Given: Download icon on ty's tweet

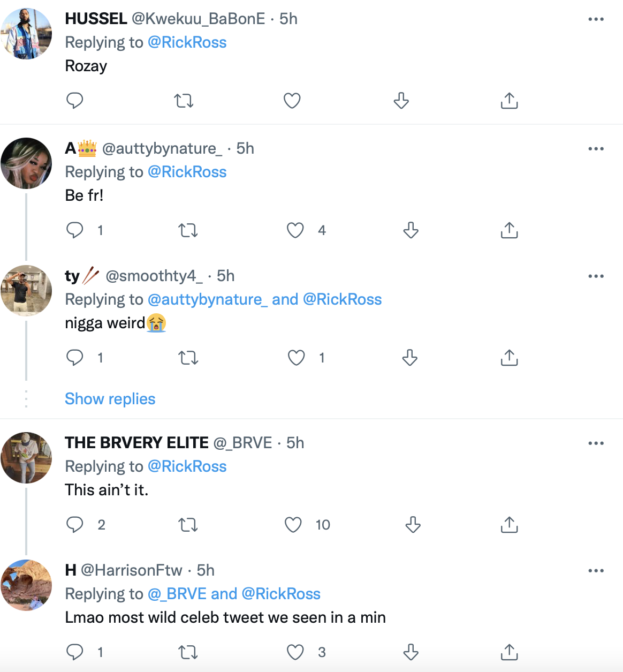Looking at the screenshot, I should (x=409, y=358).
